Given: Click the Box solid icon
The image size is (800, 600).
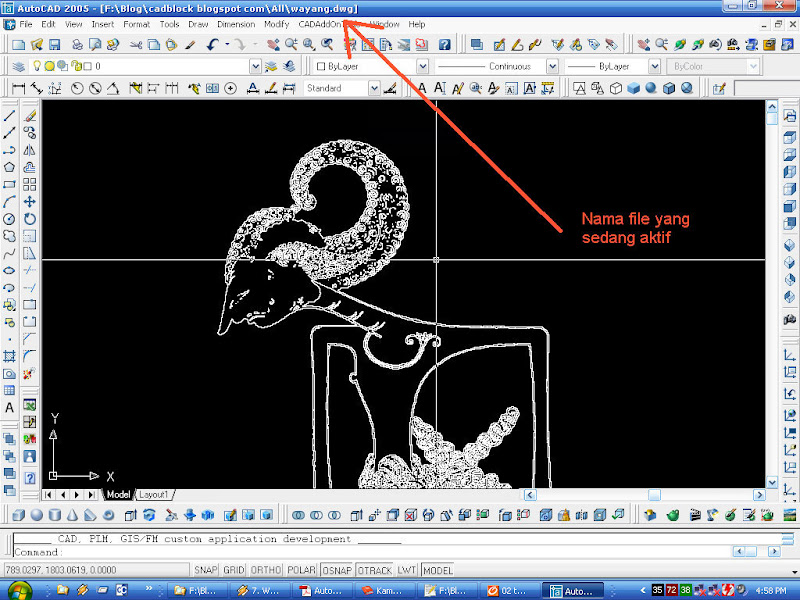Looking at the screenshot, I should click(x=18, y=515).
